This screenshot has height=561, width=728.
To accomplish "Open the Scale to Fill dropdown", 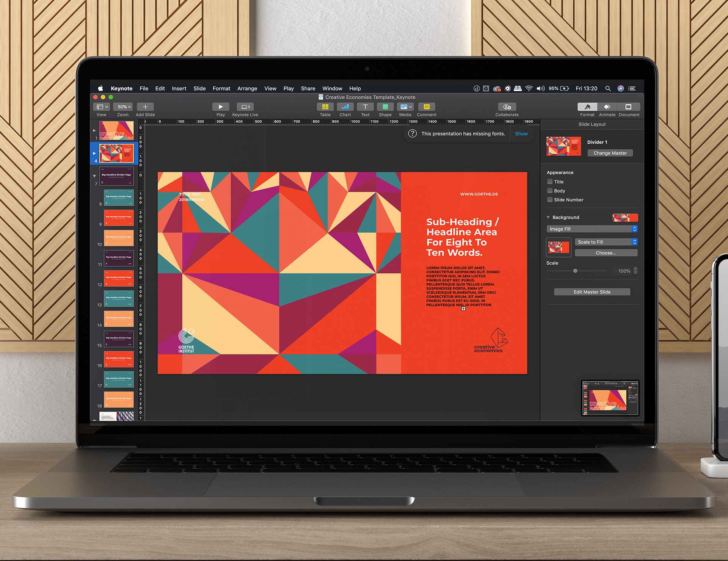I will click(606, 242).
